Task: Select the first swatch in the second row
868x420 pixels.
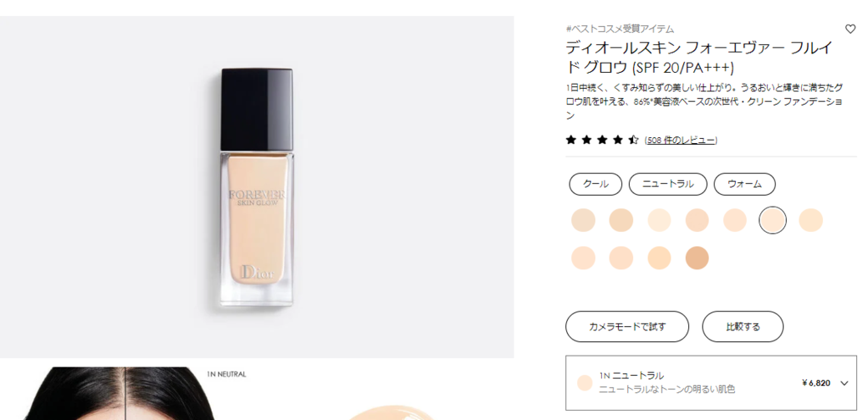Action: click(583, 258)
